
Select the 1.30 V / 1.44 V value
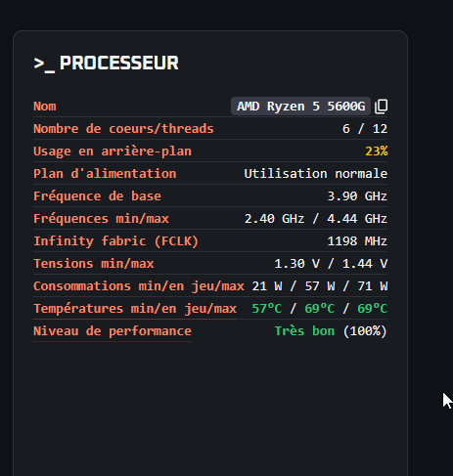click(x=331, y=264)
